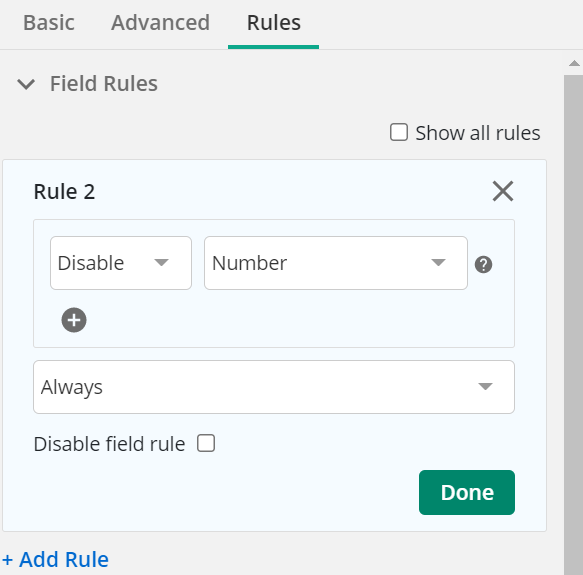Collapse the Field Rules chevron

26,84
